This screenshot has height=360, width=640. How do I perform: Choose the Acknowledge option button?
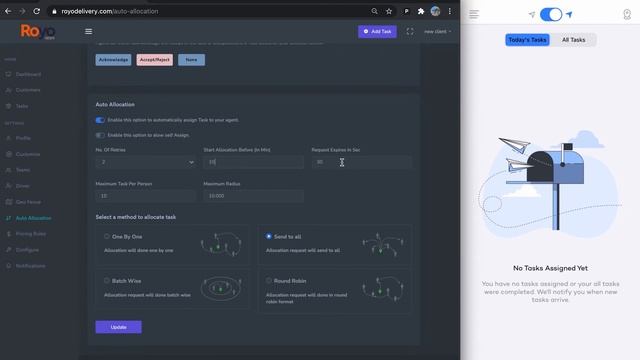tap(113, 60)
